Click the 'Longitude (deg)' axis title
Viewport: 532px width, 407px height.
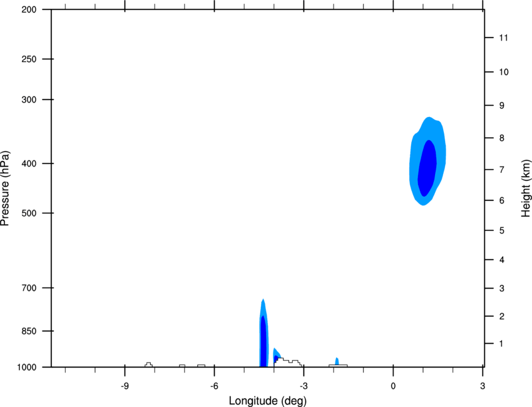[268, 401]
